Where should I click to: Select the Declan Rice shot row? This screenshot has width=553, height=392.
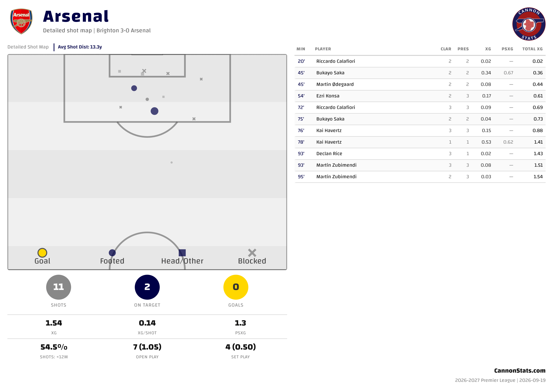[420, 154]
